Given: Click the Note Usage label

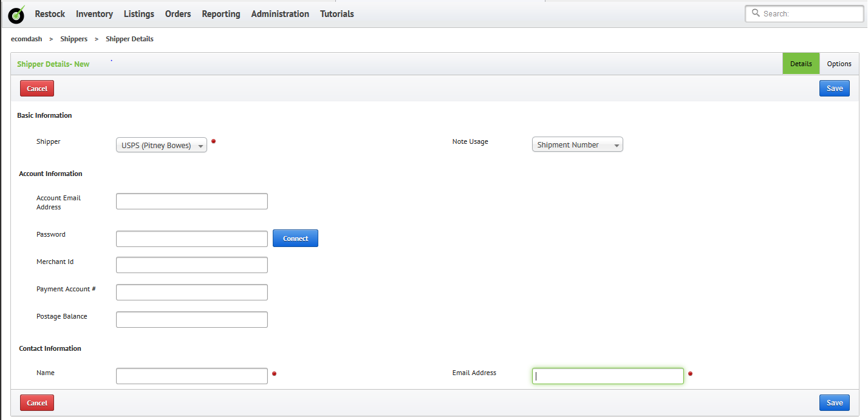Looking at the screenshot, I should coord(470,141).
